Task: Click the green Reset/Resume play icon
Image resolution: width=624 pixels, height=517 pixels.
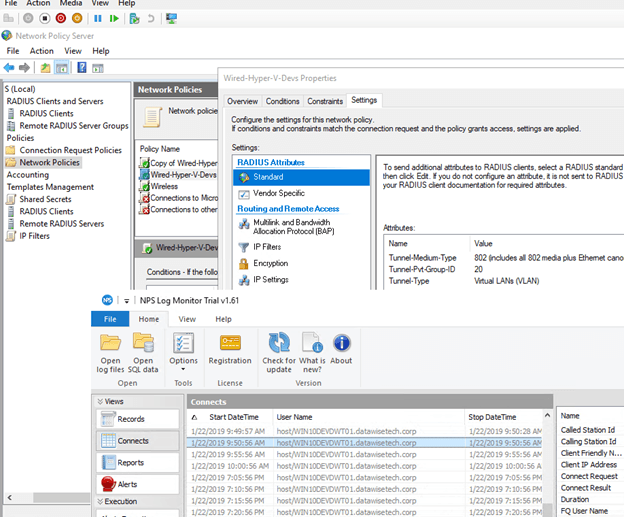Action: (114, 18)
